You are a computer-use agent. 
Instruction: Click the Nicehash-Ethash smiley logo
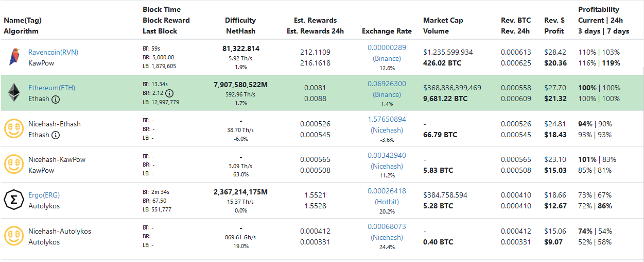point(13,129)
